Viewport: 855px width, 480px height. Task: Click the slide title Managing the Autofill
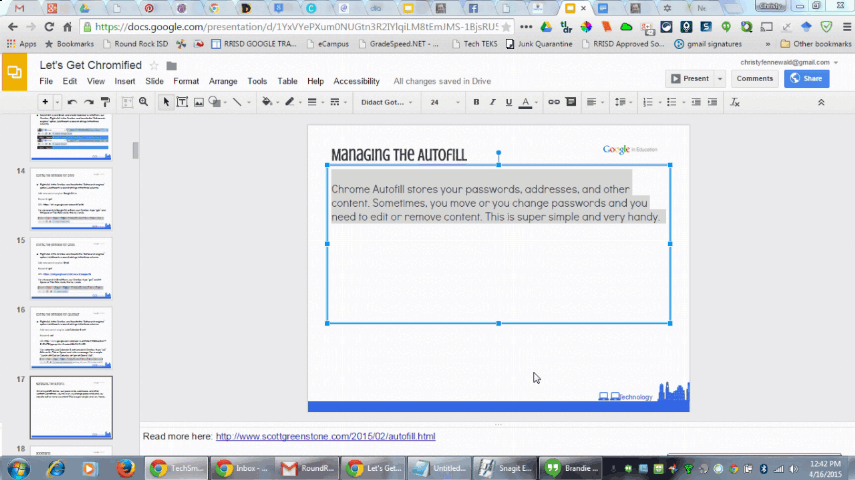coord(399,155)
